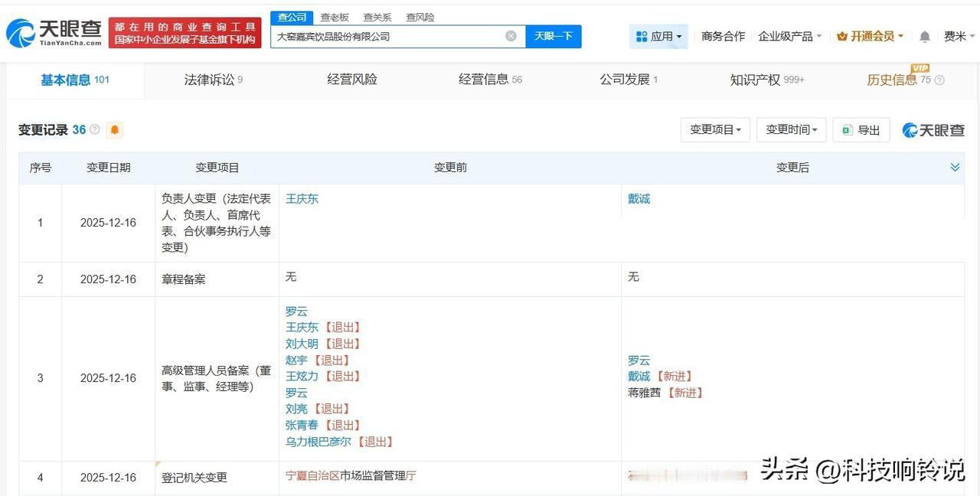Open 王庆东 link in row 1 变更前
Viewport: 980px width, 496px height.
[x=302, y=198]
